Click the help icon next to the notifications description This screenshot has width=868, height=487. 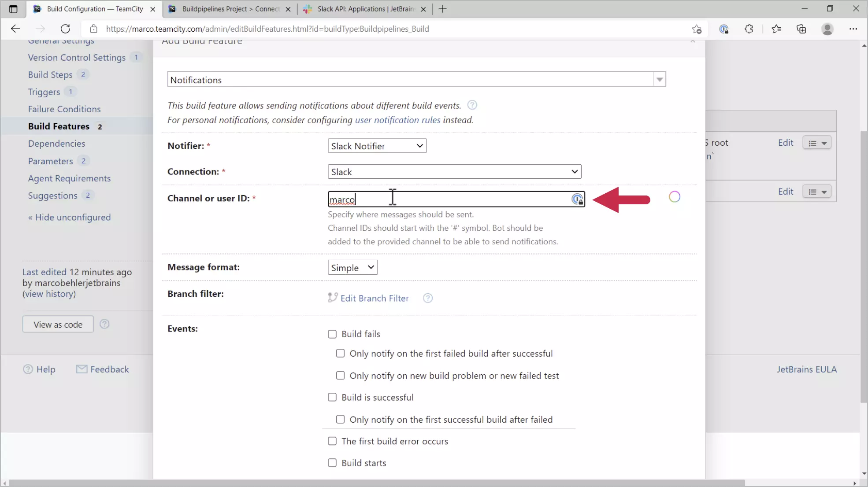472,105
